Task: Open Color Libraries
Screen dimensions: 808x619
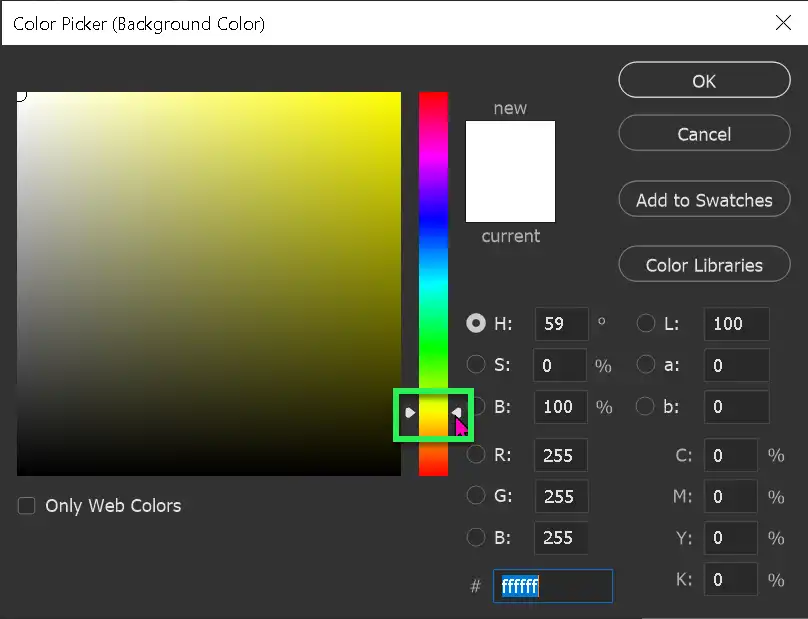Action: click(x=704, y=264)
